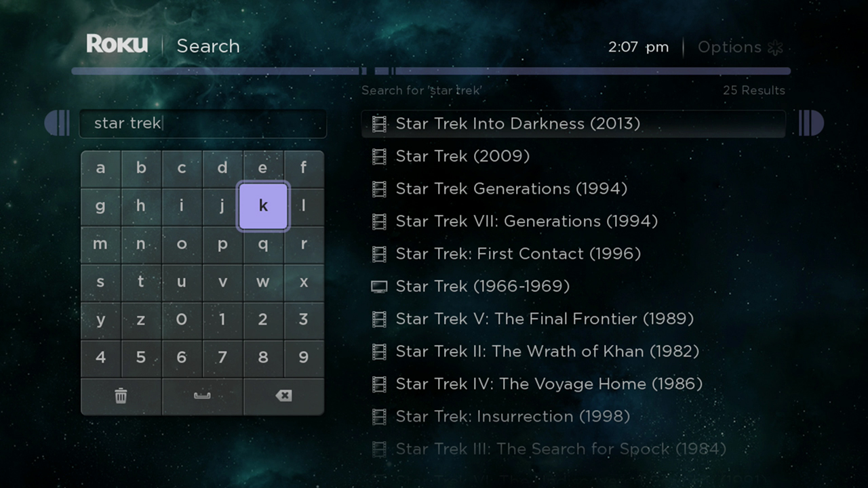Click the Search header label
868x488 pixels.
pos(208,46)
